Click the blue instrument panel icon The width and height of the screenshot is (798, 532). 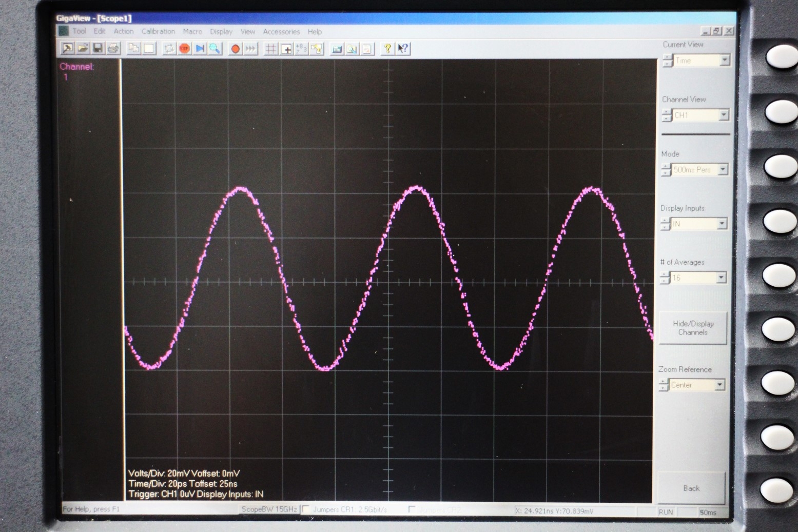(337, 49)
